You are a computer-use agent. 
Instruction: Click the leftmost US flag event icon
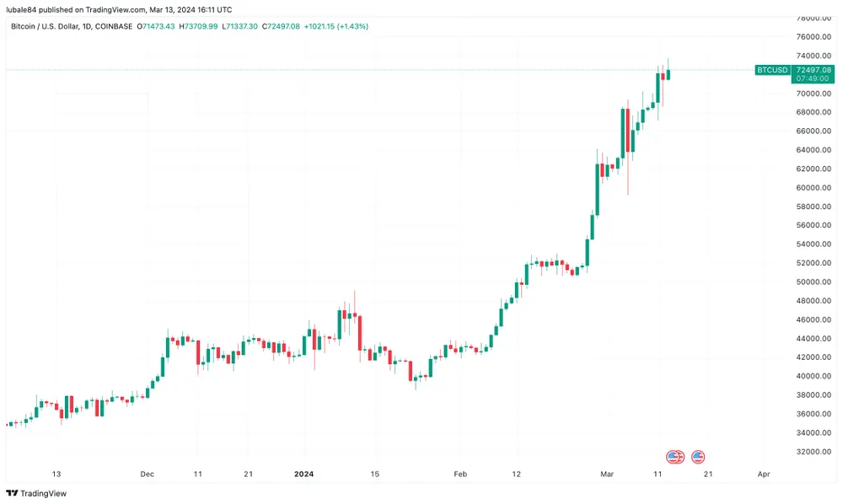pyautogui.click(x=673, y=457)
